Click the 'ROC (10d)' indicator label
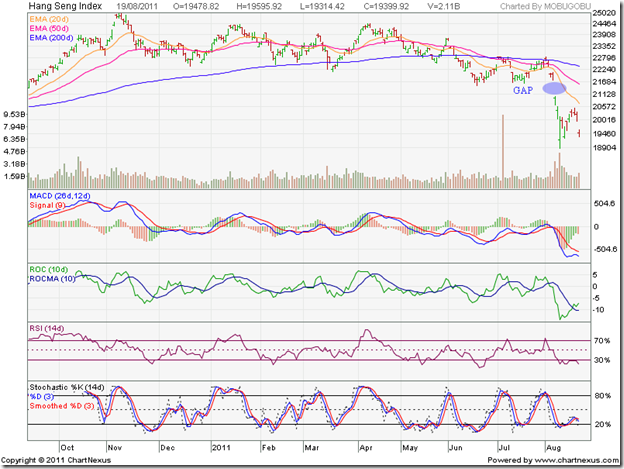Screen dimensions: 624x469 (x=49, y=269)
